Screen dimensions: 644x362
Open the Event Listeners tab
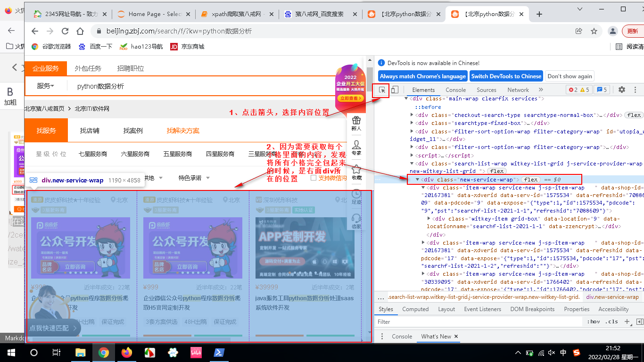click(x=483, y=309)
